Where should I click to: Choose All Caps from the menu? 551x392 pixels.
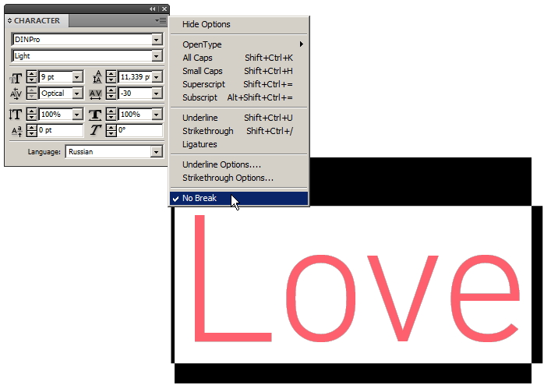pyautogui.click(x=239, y=58)
